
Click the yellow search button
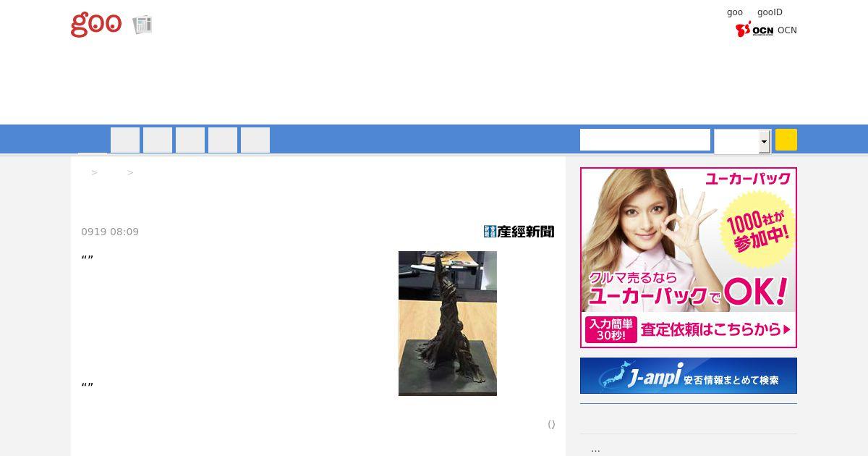[x=786, y=140]
